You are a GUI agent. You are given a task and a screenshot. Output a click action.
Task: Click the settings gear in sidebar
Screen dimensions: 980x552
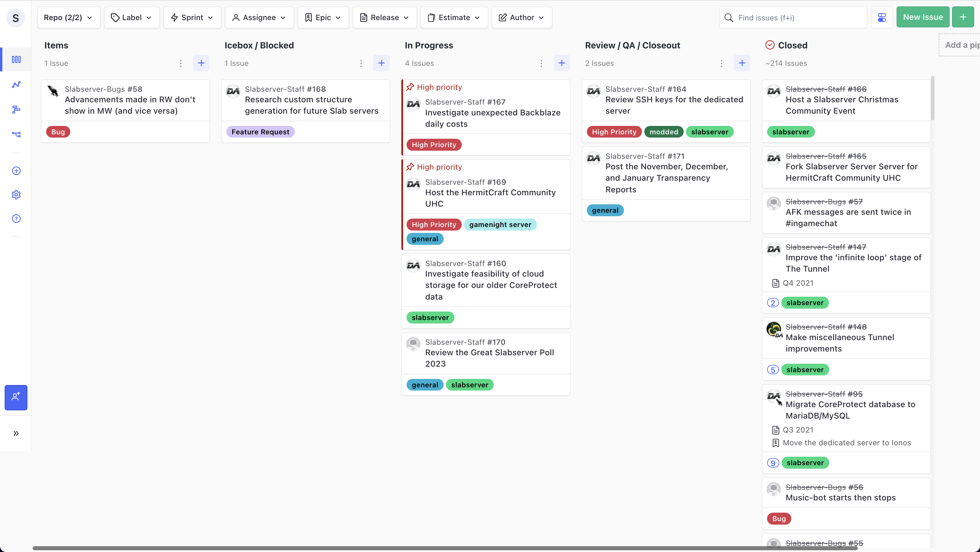tap(16, 195)
